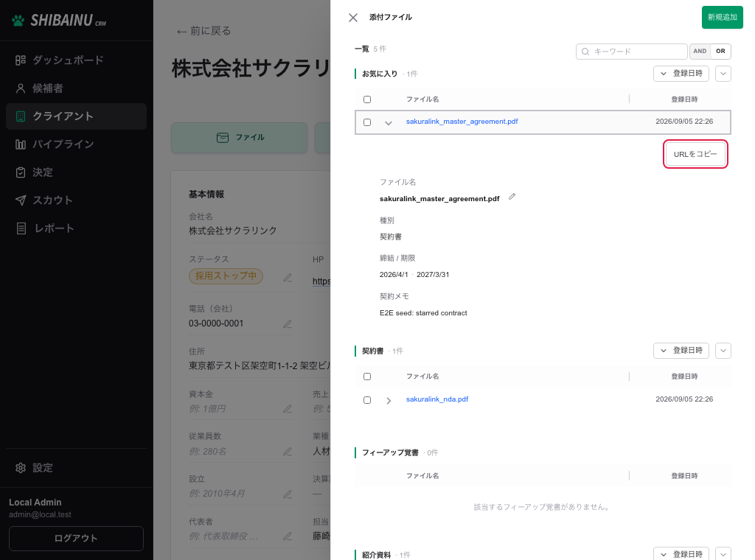The width and height of the screenshot is (755, 560).
Task: Focus the キーワード search field
Action: pyautogui.click(x=631, y=52)
